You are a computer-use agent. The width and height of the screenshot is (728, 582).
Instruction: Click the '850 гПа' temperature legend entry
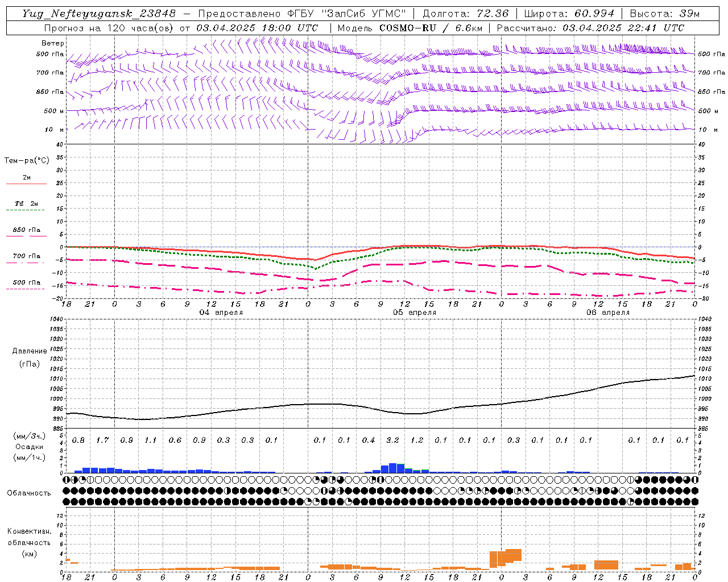pos(27,230)
